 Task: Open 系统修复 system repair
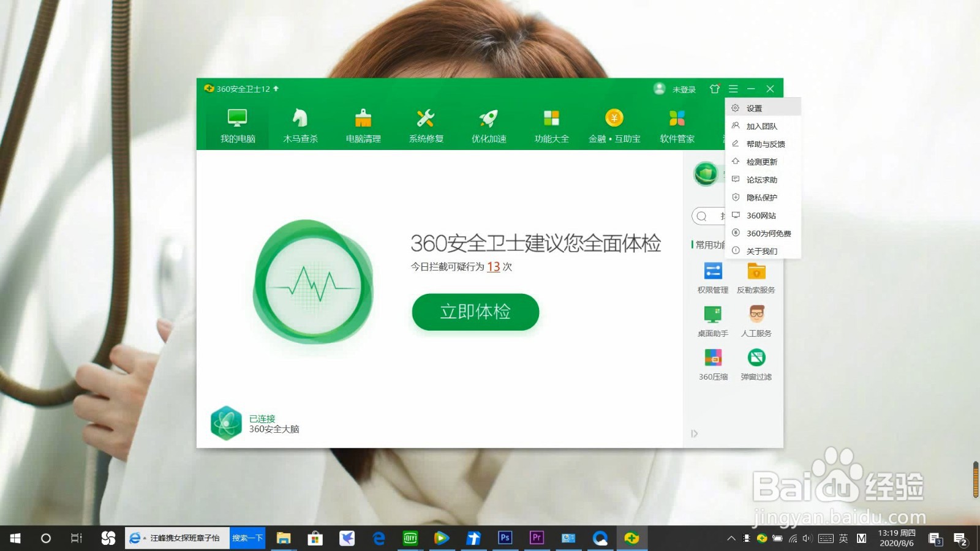pos(426,126)
